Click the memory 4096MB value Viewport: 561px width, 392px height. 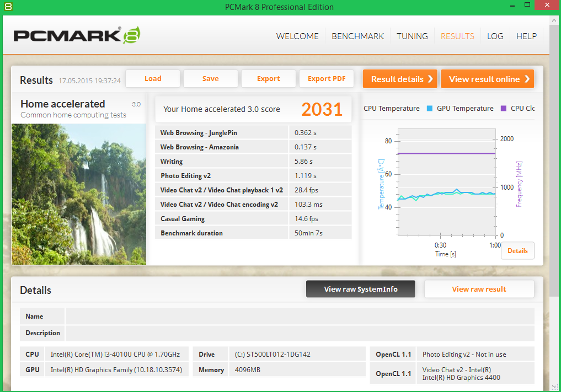click(247, 369)
